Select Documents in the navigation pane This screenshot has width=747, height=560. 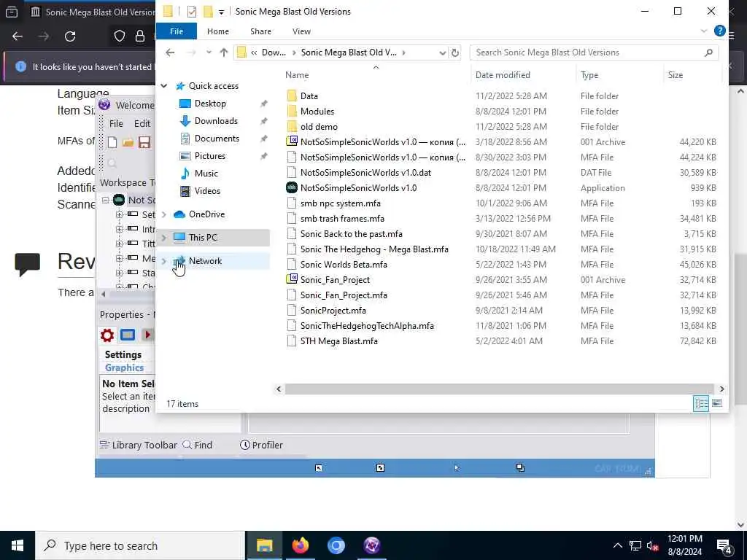pos(217,139)
